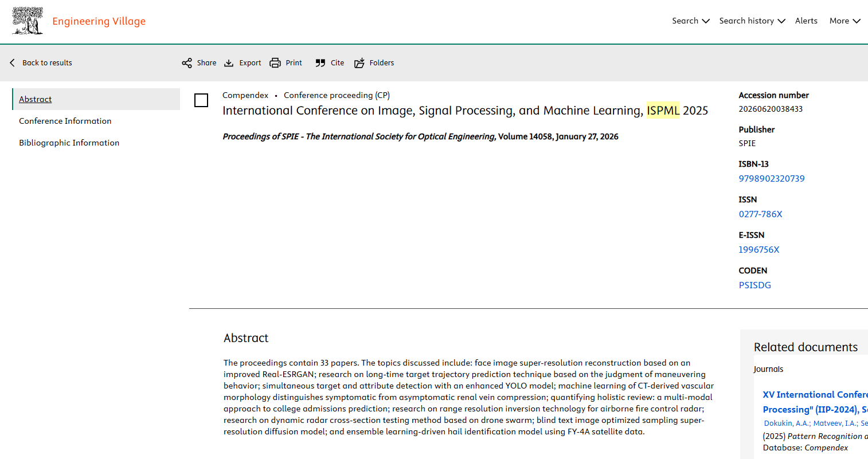Click the Elsevier tree logo
This screenshot has width=868, height=459.
click(x=28, y=21)
